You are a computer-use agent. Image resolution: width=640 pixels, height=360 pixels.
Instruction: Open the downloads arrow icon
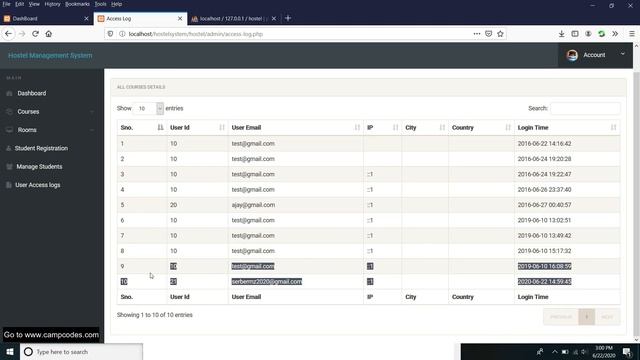point(562,34)
